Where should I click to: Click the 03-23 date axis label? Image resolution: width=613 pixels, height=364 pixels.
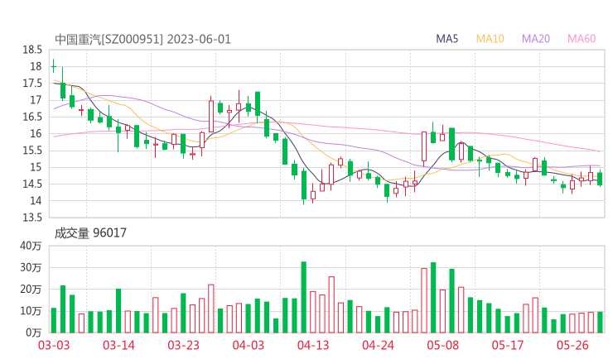183,345
